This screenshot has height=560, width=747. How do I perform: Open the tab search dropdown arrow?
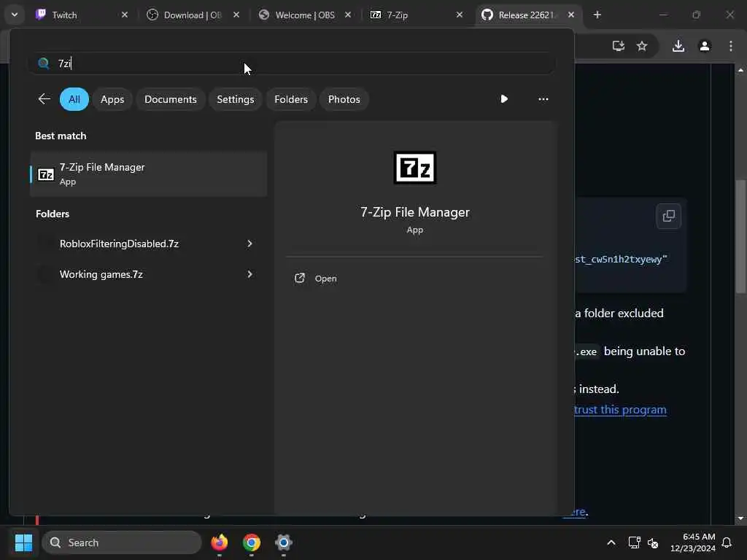tap(15, 15)
